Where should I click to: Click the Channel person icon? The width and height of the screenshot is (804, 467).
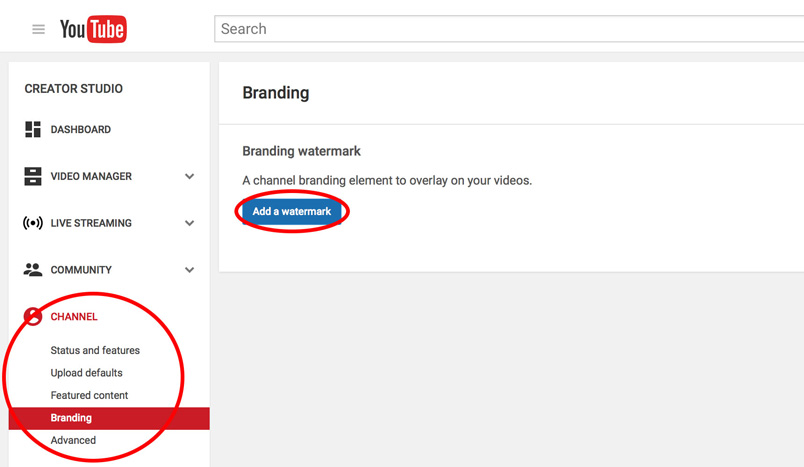click(x=33, y=316)
